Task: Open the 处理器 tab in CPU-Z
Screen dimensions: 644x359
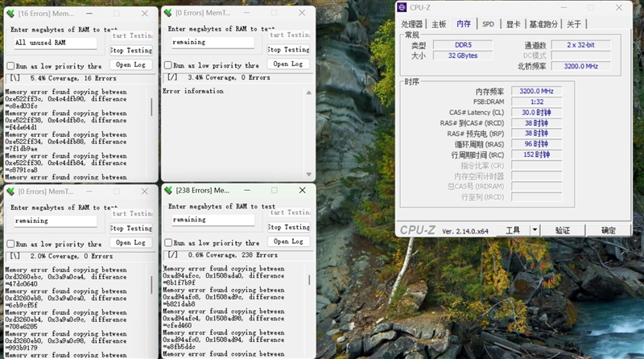Action: (x=412, y=24)
